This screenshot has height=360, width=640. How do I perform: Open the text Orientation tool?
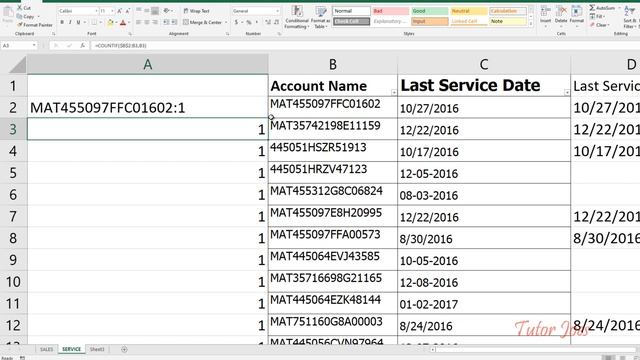(x=167, y=11)
